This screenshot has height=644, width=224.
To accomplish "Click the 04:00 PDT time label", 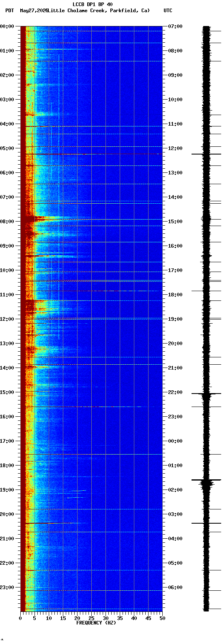I will [x=7, y=124].
